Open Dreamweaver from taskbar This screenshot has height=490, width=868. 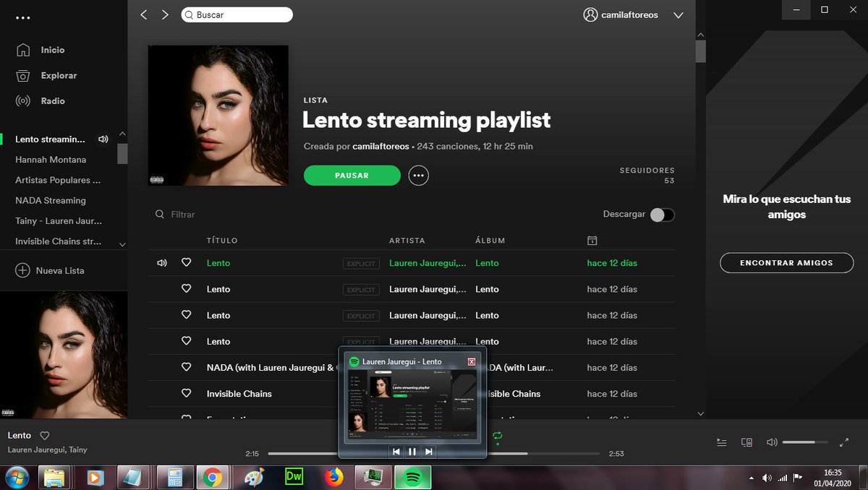pyautogui.click(x=294, y=477)
